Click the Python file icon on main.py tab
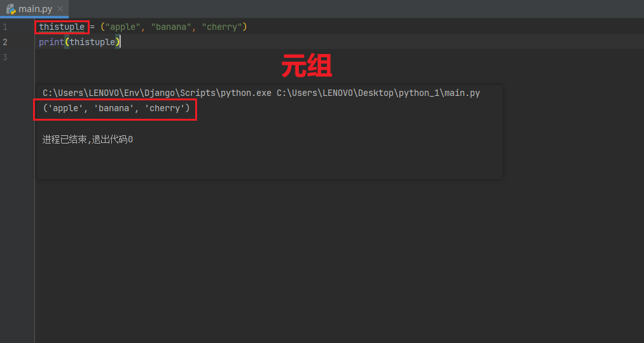This screenshot has height=343, width=644. click(x=11, y=9)
